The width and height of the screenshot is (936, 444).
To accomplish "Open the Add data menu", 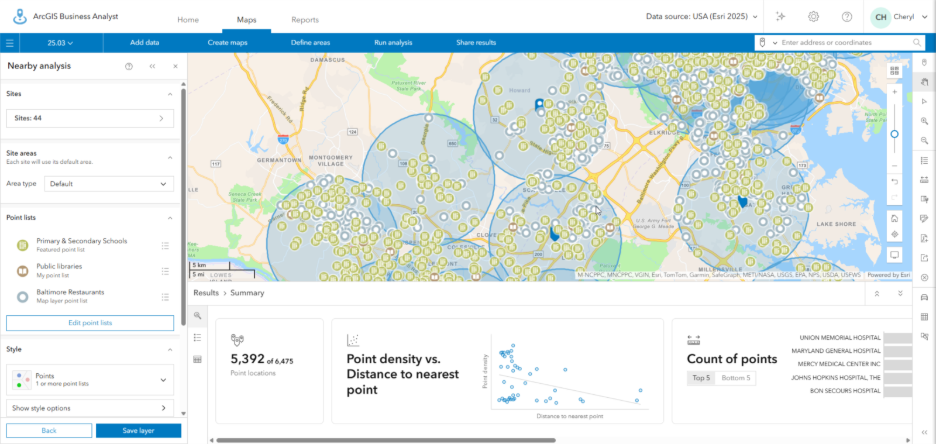I will coord(144,43).
